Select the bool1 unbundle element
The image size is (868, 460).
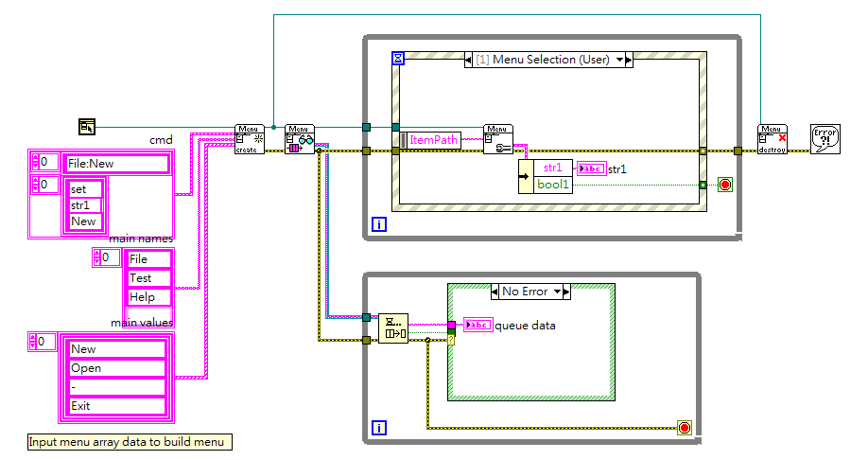pos(552,185)
